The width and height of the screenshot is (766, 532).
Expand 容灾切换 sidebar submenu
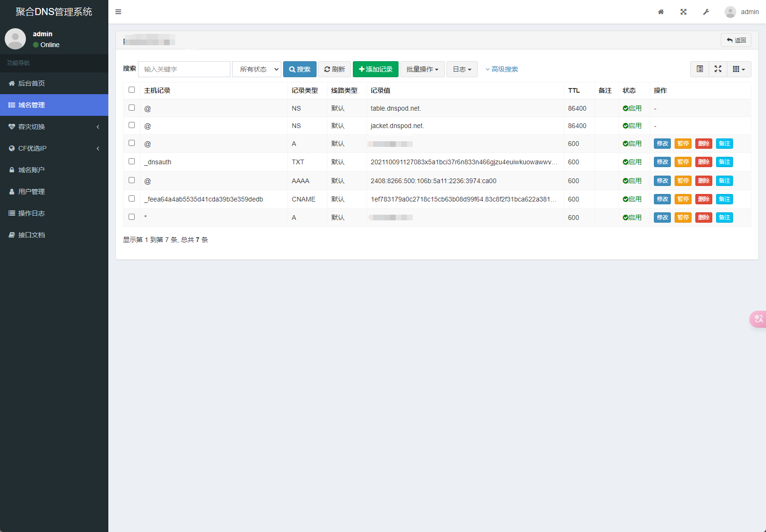[54, 127]
